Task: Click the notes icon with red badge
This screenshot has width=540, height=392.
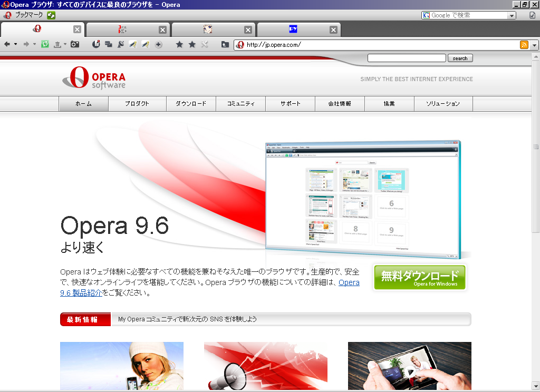Action: tap(96, 44)
